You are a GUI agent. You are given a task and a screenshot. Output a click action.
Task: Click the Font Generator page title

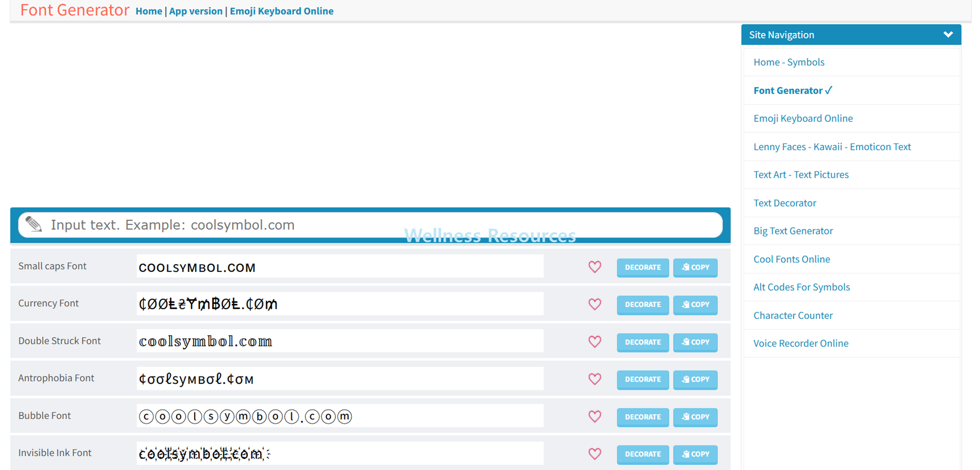pos(75,10)
